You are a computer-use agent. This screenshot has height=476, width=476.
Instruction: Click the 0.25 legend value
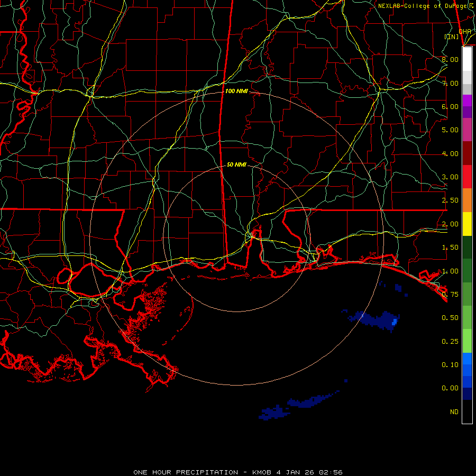point(450,342)
